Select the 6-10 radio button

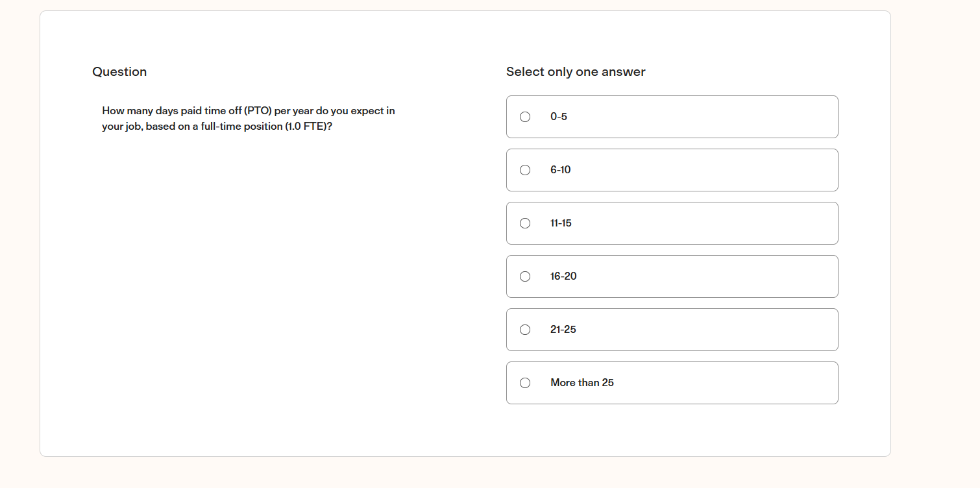point(525,170)
